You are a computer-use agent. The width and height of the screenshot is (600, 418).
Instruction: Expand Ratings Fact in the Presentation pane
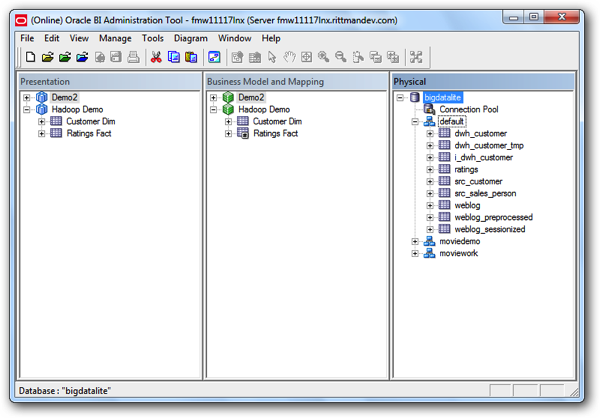pyautogui.click(x=41, y=134)
